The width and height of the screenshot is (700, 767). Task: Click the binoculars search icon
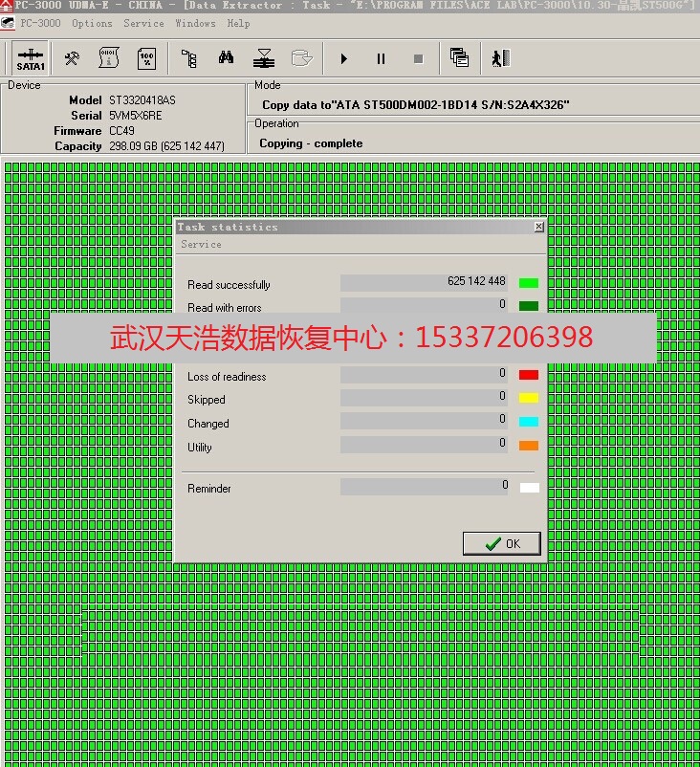[x=226, y=59]
